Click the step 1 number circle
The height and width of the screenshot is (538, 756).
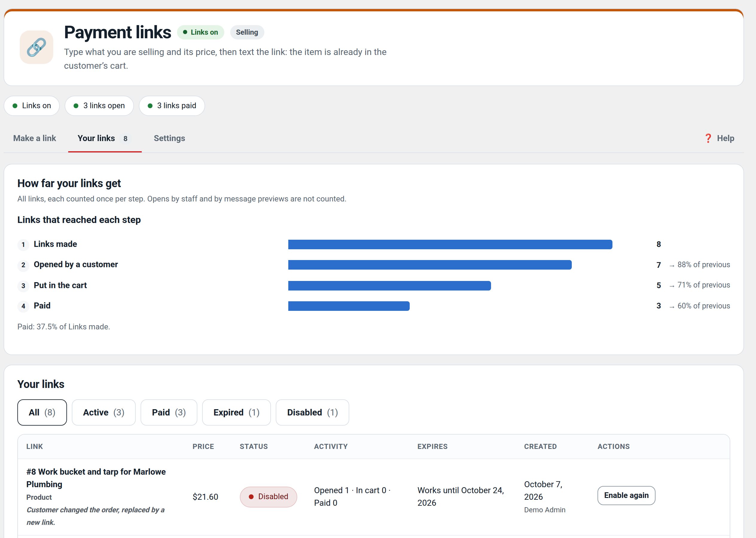click(23, 244)
